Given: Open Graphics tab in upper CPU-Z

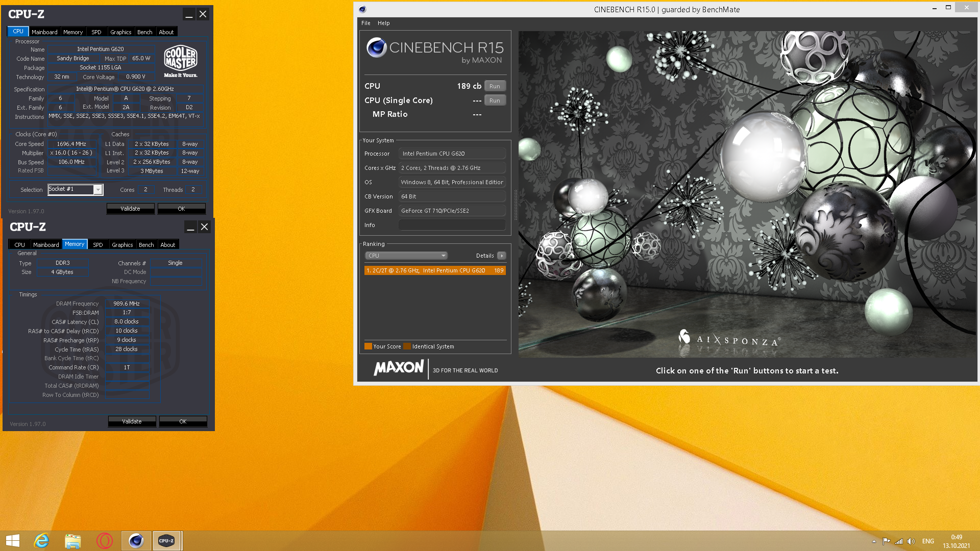Looking at the screenshot, I should tap(121, 32).
